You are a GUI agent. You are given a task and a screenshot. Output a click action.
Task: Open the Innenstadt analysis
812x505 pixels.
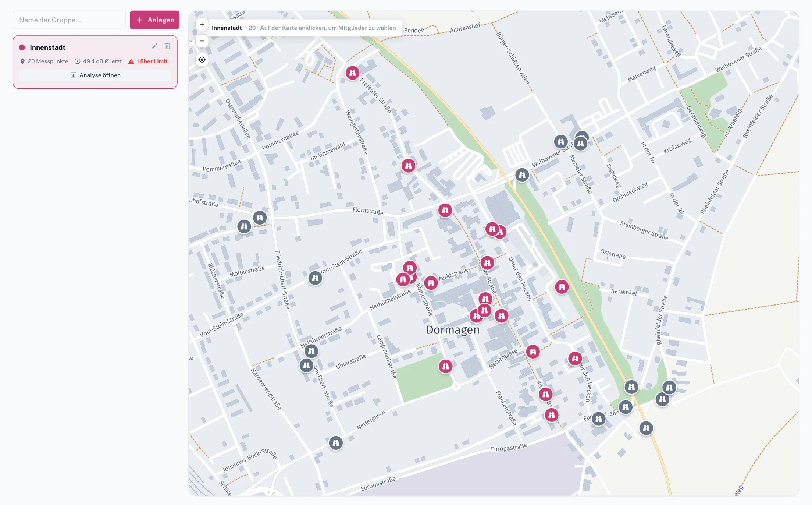click(x=95, y=75)
